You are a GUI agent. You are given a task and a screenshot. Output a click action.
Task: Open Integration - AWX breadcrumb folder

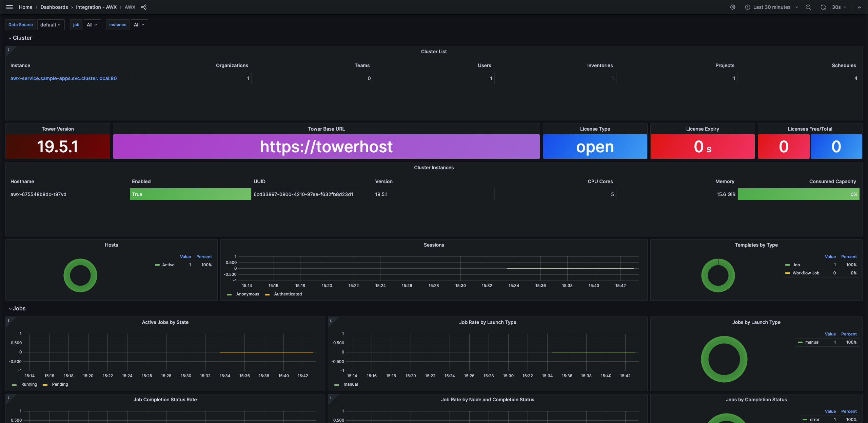(96, 7)
